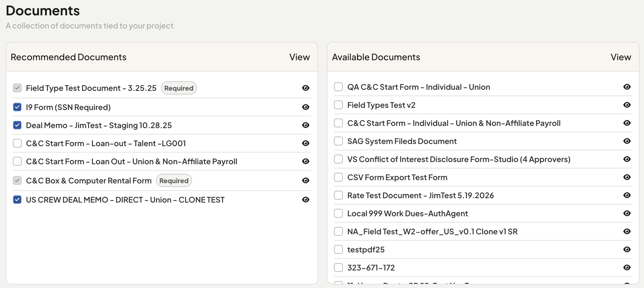Check the C&C Start Form – Individual – Union & Non-Affiliate Payroll box

[x=338, y=123]
